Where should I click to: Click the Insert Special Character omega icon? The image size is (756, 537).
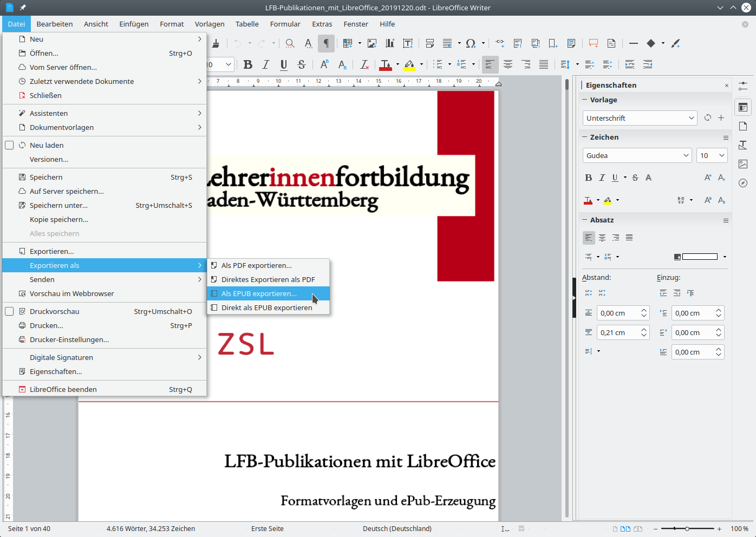(471, 43)
